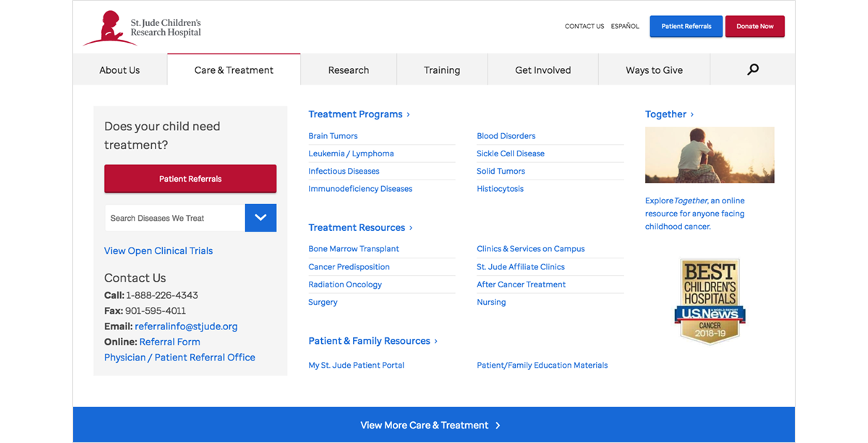
Task: Click the red Patient Referrals sidebar button
Action: click(x=190, y=179)
